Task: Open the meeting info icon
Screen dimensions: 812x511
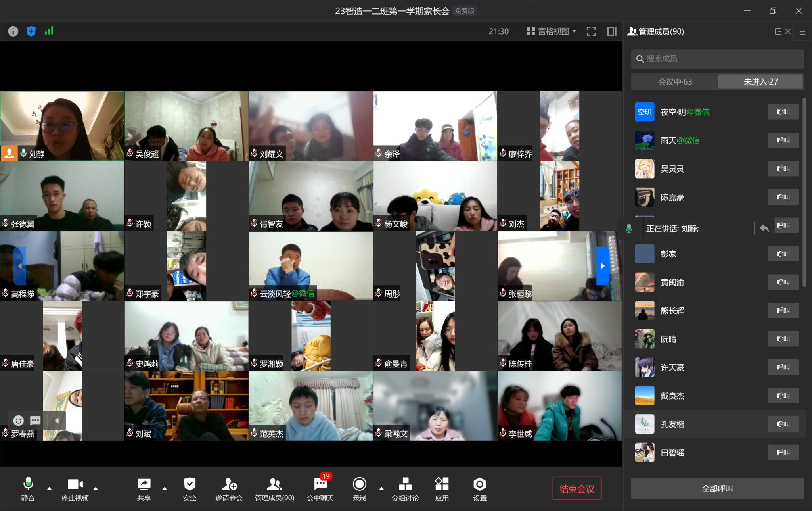Action: pyautogui.click(x=13, y=31)
